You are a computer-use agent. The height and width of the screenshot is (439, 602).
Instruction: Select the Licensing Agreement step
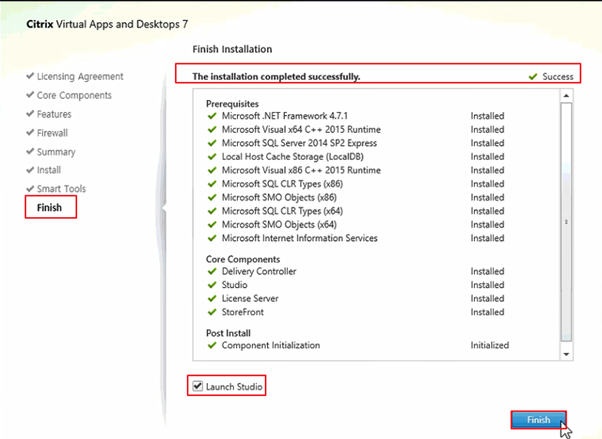(x=80, y=76)
